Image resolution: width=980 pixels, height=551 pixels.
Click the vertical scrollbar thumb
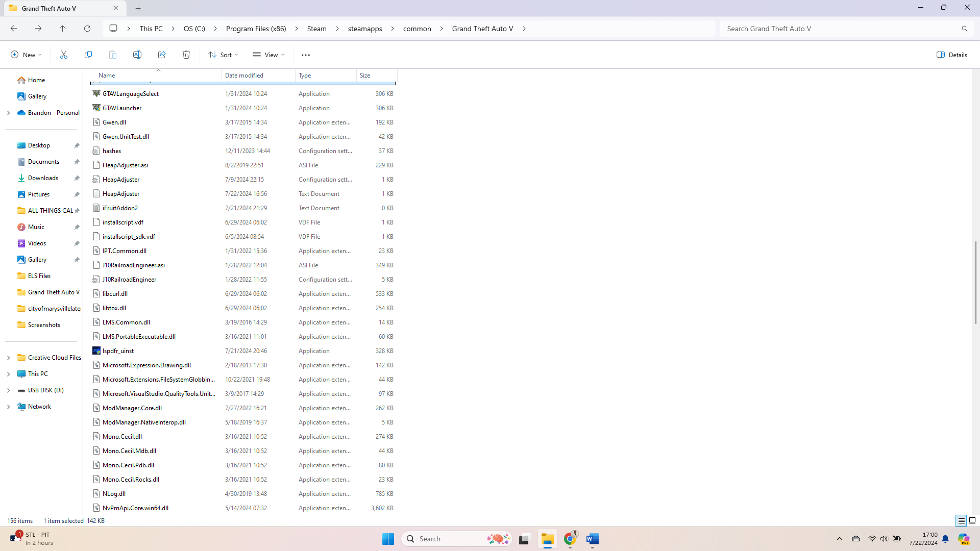(975, 282)
